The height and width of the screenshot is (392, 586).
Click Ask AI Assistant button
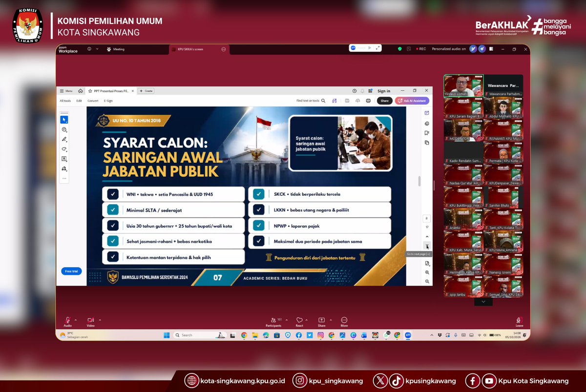coord(412,101)
